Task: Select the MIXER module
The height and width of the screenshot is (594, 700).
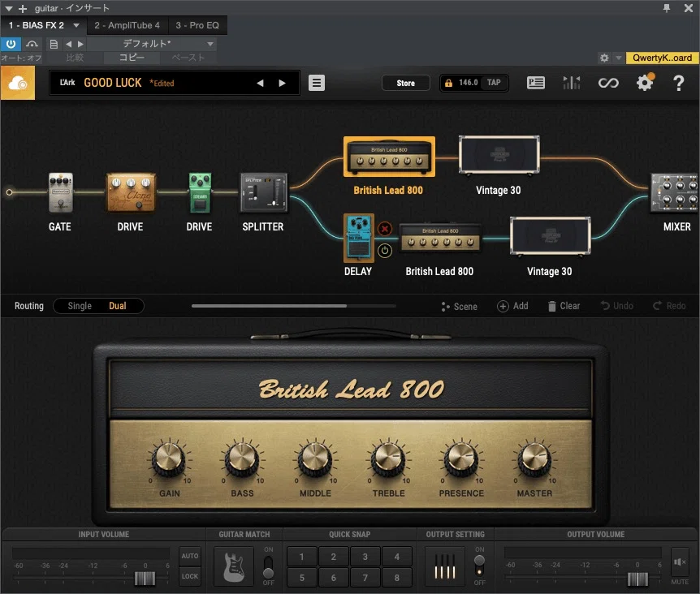Action: [675, 192]
